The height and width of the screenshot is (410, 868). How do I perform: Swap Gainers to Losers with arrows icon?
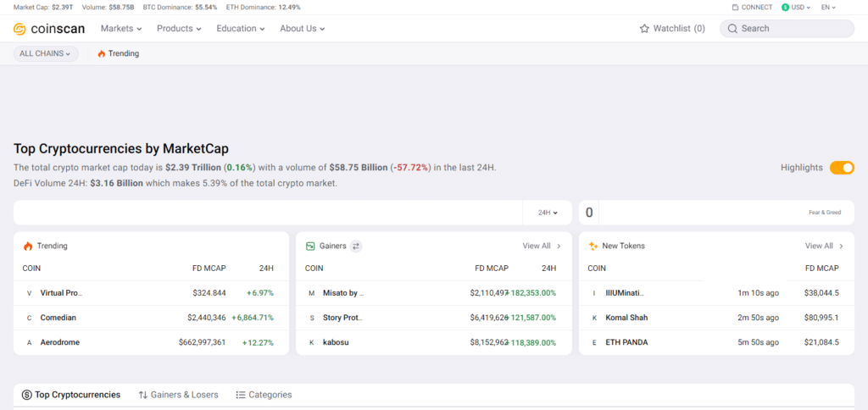pos(356,246)
